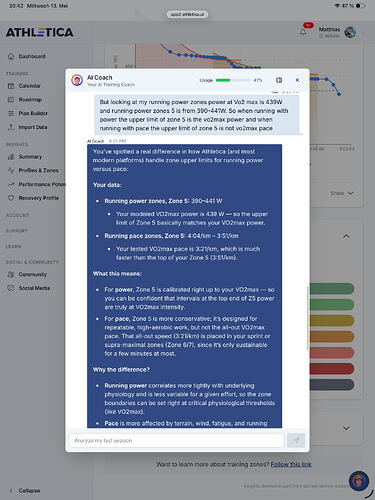Click the user's message about power zones
This screenshot has height=500, width=375.
coord(197,115)
